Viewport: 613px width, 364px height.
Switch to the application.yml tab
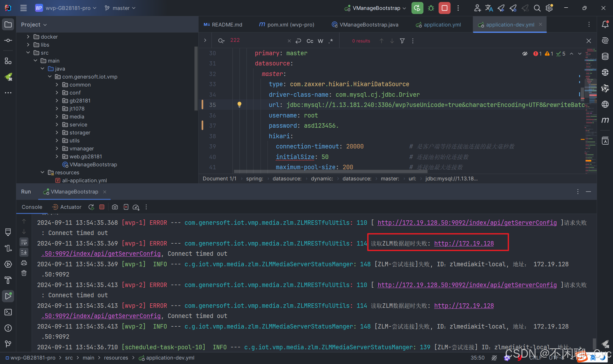[x=442, y=25]
